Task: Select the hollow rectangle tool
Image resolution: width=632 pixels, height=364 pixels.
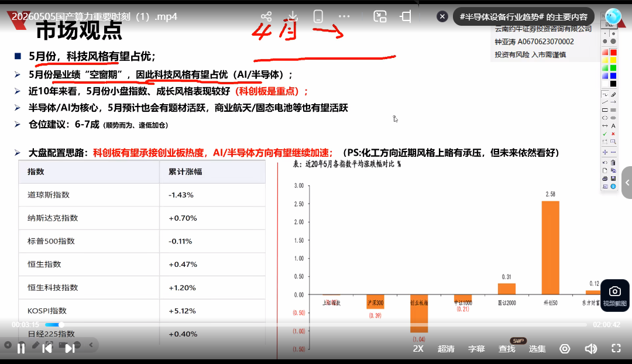Action: tap(605, 110)
